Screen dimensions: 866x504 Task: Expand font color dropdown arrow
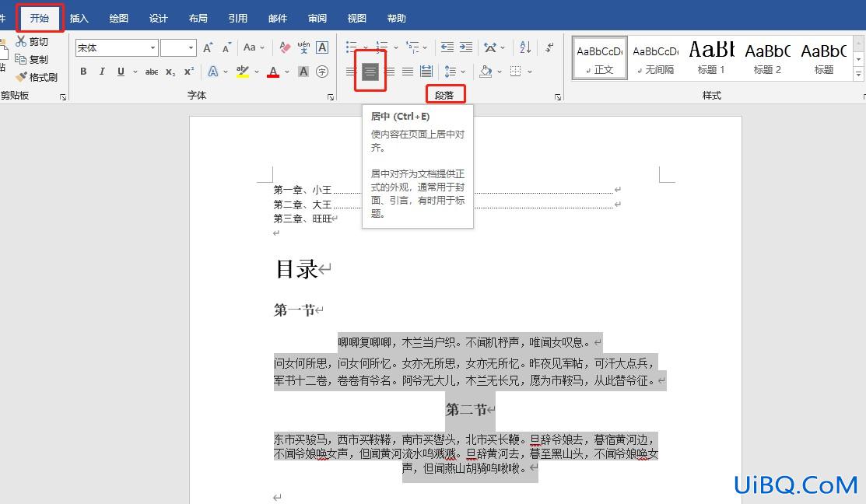point(287,72)
